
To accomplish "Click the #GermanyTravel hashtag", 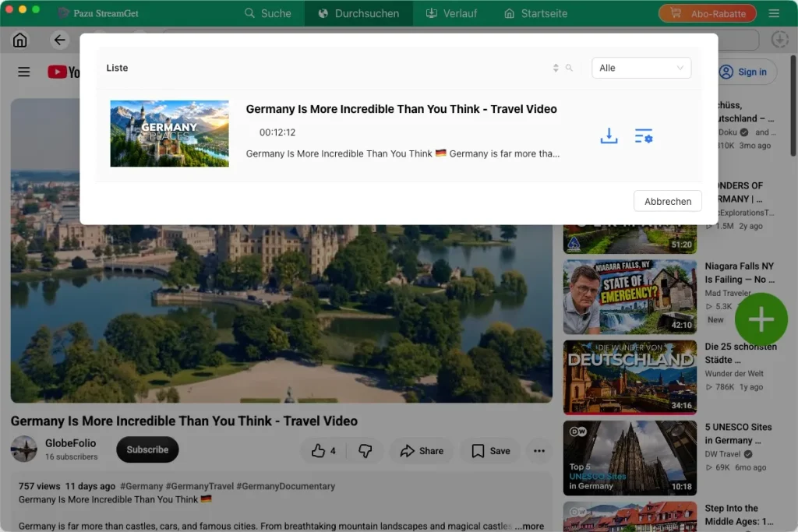I will (199, 486).
